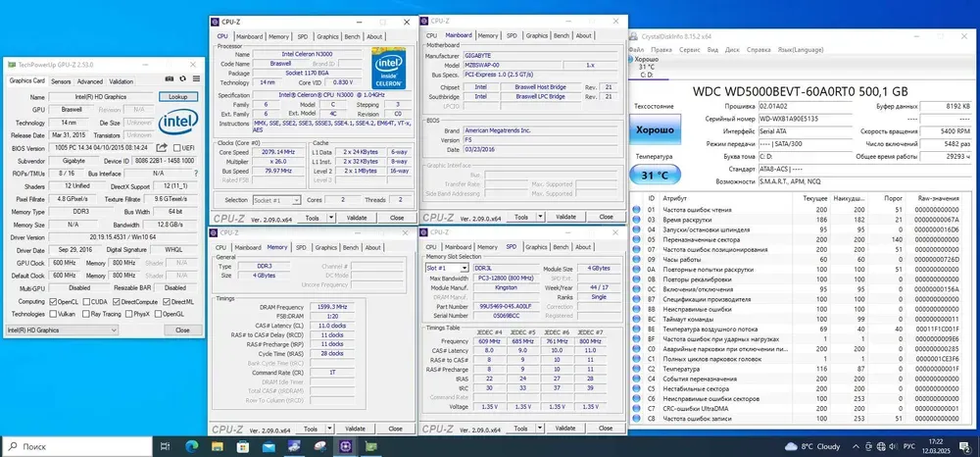The image size is (980, 457).
Task: Click the status orb for attribute 05
Action: tap(636, 240)
